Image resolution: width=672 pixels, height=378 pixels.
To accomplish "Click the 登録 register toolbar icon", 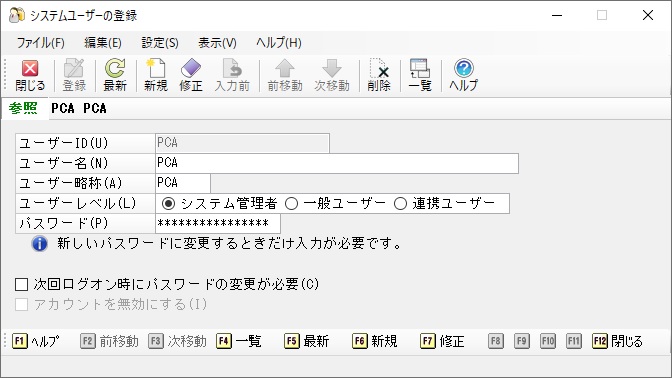I will pos(74,69).
